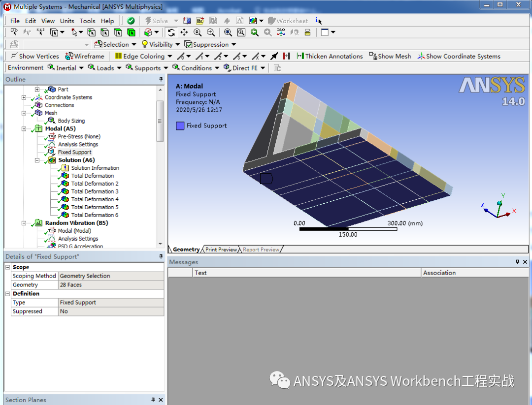Click the Abc label annotation icon
The image size is (532, 405).
point(200,21)
